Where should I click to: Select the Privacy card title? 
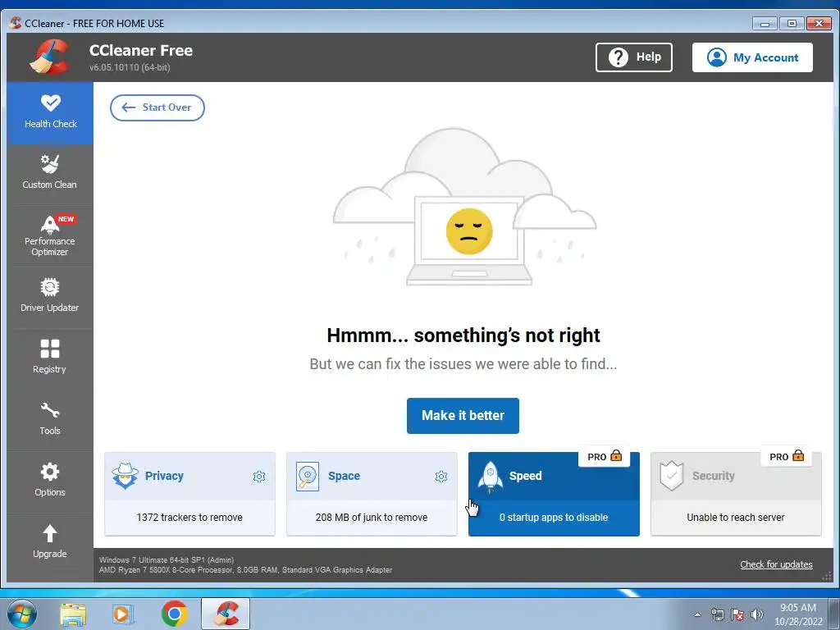pos(164,476)
